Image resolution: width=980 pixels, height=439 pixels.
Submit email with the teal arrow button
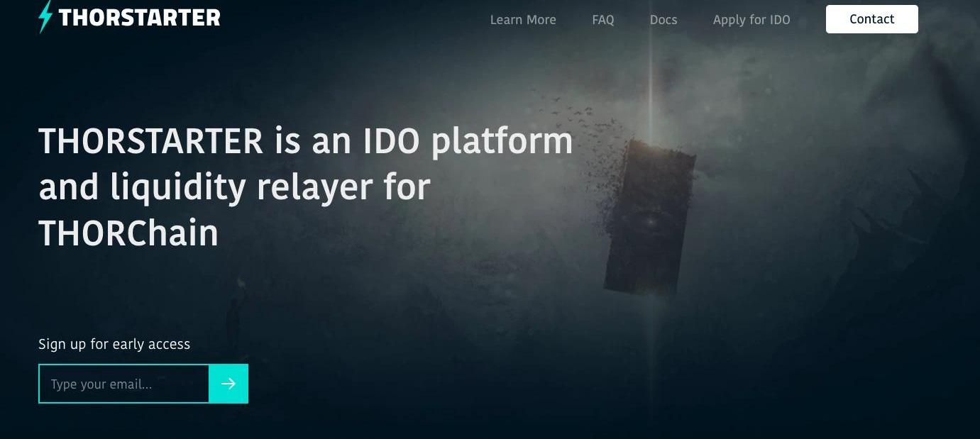tap(229, 384)
